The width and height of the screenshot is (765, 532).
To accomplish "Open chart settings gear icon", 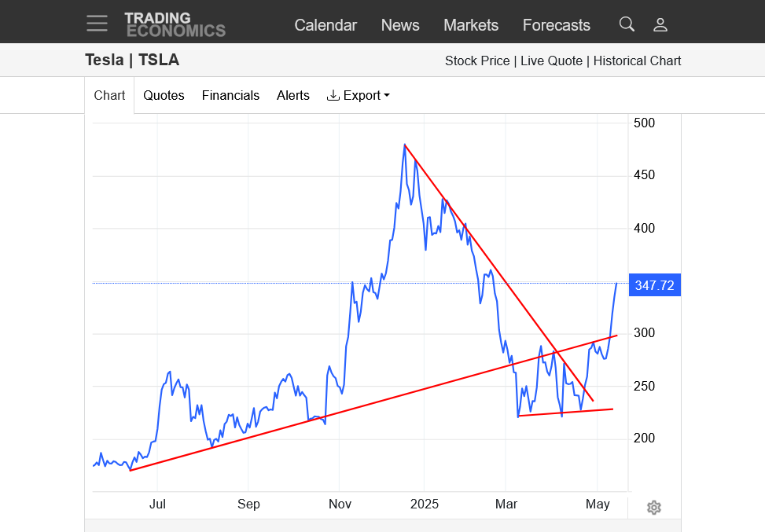I will pyautogui.click(x=653, y=508).
